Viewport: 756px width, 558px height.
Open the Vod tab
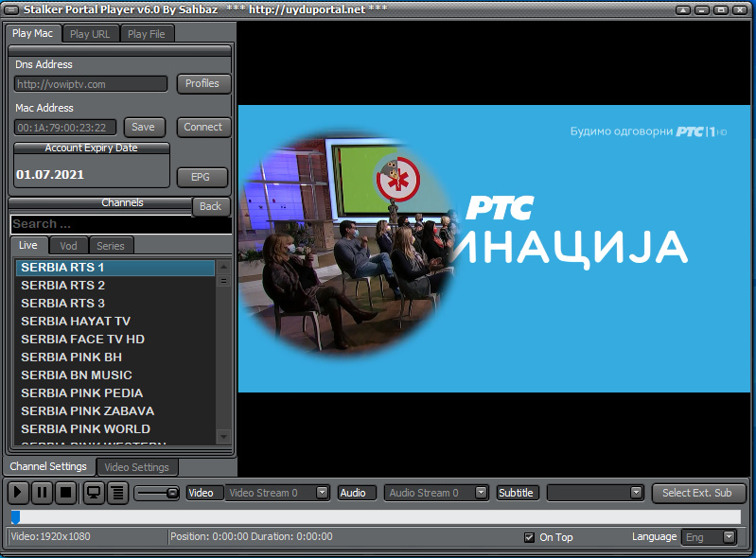[x=68, y=246]
